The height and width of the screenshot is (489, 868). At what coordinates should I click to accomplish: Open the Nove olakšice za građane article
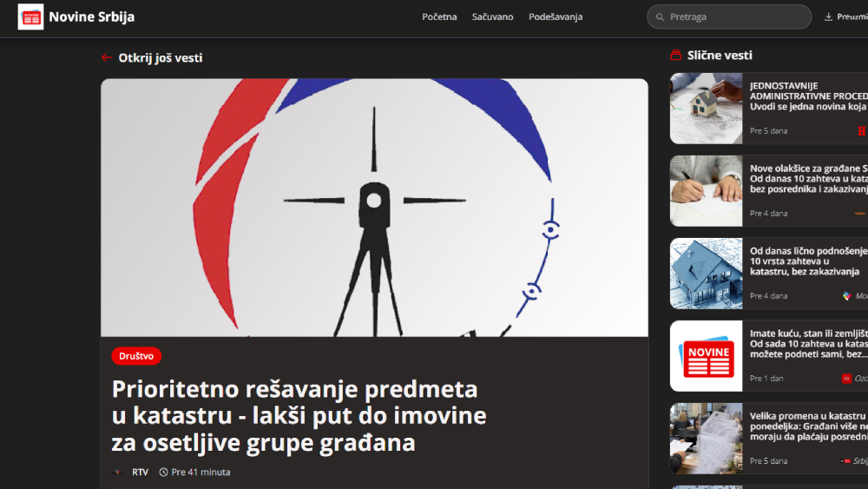tap(808, 178)
